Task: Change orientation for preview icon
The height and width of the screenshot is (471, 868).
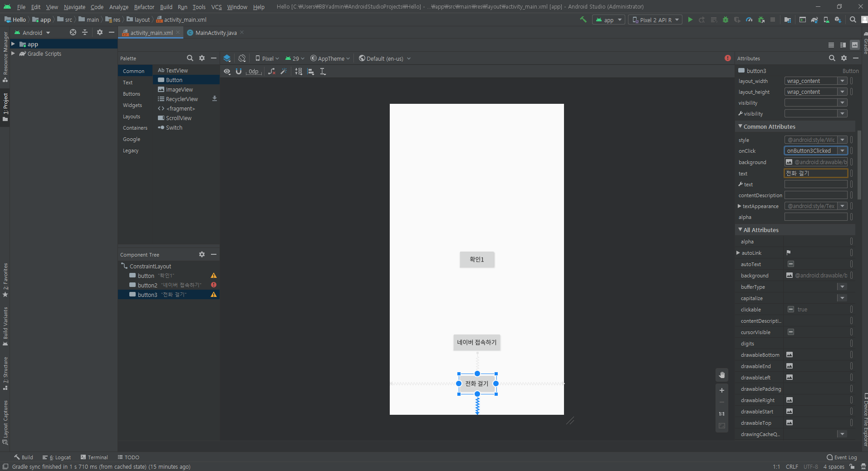Action: [x=242, y=58]
